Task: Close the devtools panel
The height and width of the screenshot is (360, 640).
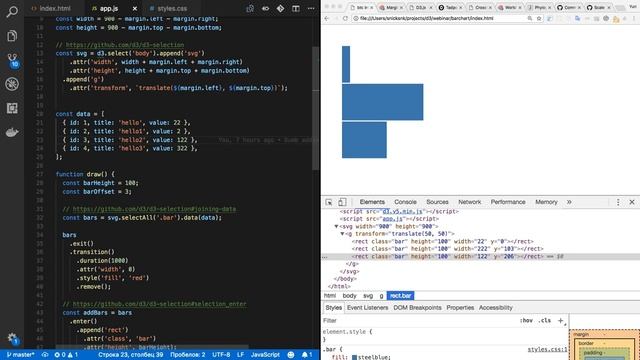Action: click(x=632, y=202)
